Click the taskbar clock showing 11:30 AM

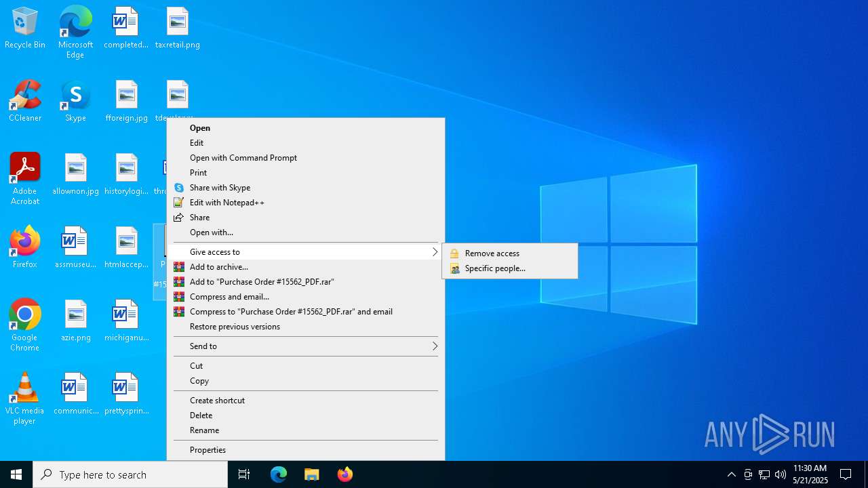tap(810, 474)
